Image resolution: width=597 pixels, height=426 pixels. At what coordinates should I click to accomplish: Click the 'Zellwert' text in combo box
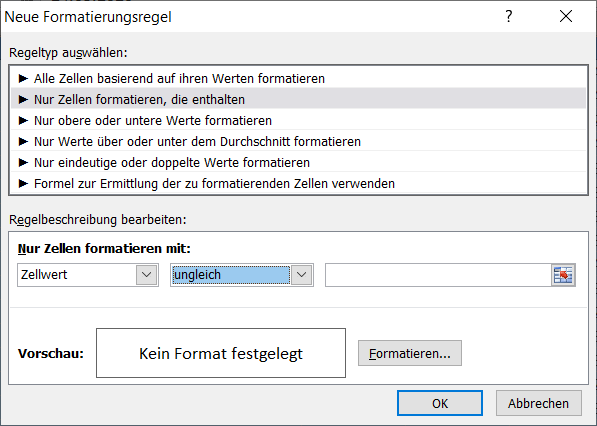[x=44, y=275]
